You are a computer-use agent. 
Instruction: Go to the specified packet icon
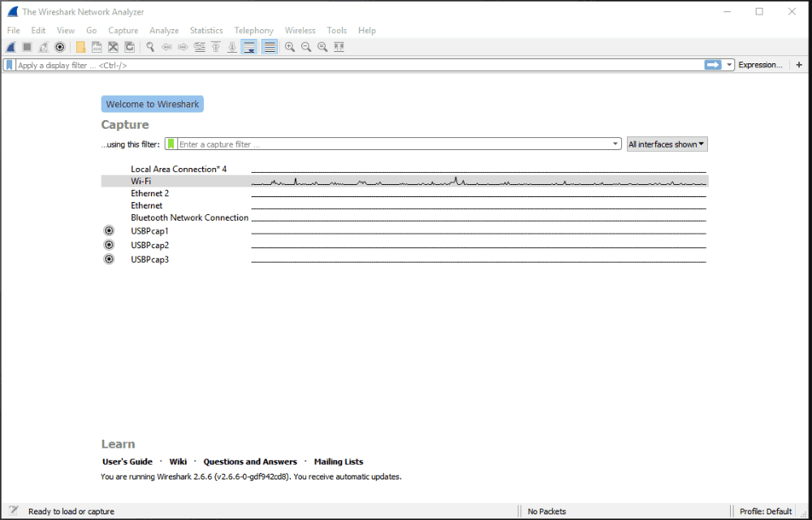pyautogui.click(x=200, y=47)
